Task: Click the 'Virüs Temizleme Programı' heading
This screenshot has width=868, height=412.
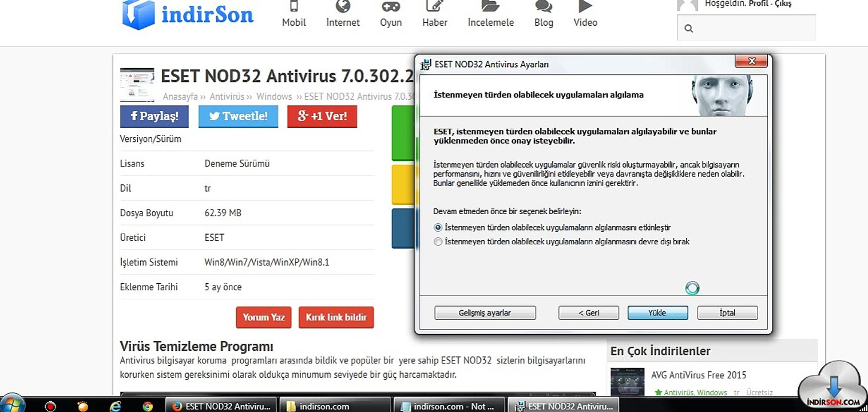Action: point(197,346)
